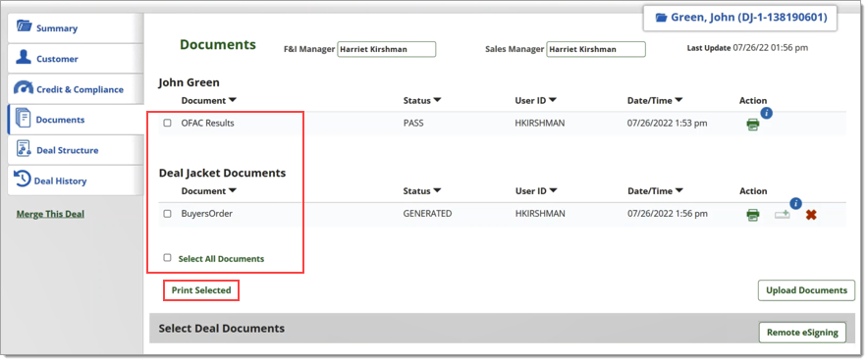Tick the Select All Documents checkbox
The width and height of the screenshot is (868, 362).
(x=167, y=258)
